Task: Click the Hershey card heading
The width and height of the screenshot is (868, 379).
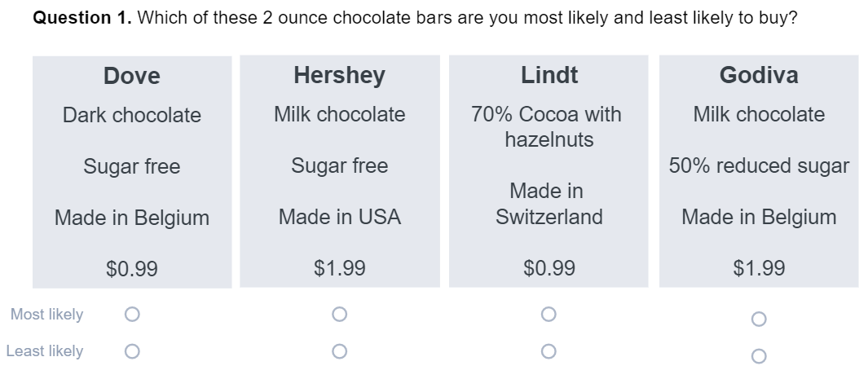Action: click(x=339, y=75)
